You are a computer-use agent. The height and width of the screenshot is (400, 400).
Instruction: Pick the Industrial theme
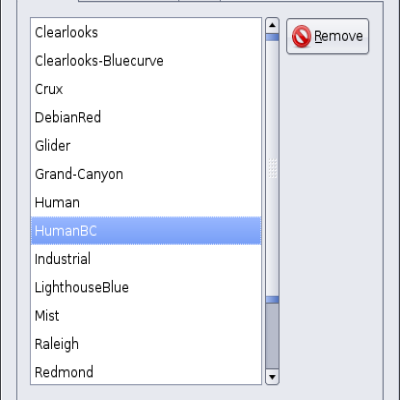pos(146,259)
